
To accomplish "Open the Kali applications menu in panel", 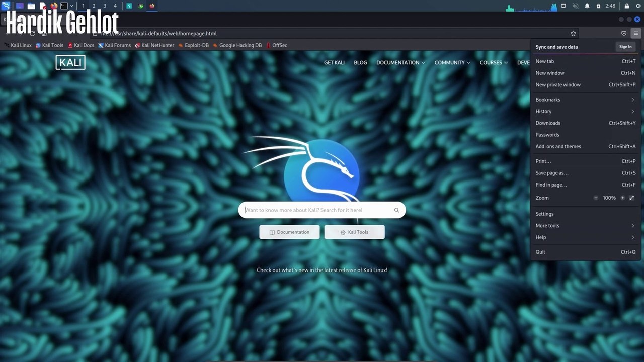I will point(6,6).
